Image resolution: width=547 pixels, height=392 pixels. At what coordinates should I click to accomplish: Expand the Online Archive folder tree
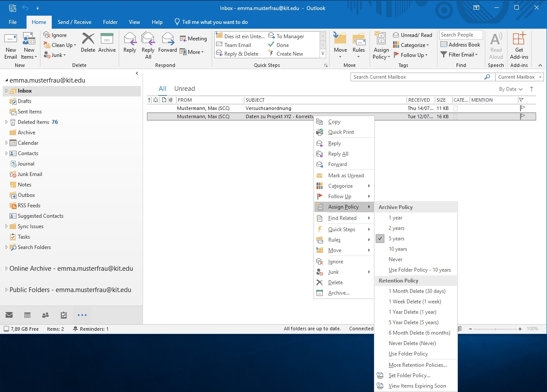coord(7,269)
